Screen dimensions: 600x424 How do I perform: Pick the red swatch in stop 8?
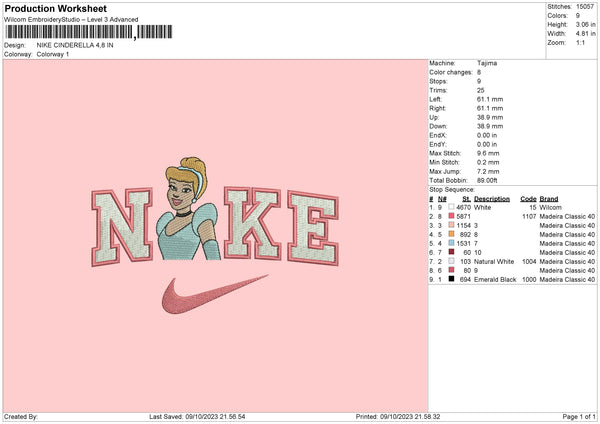click(x=452, y=270)
